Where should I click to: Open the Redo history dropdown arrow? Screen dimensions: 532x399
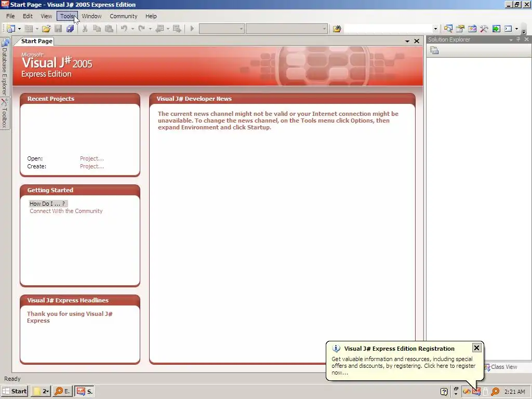150,29
